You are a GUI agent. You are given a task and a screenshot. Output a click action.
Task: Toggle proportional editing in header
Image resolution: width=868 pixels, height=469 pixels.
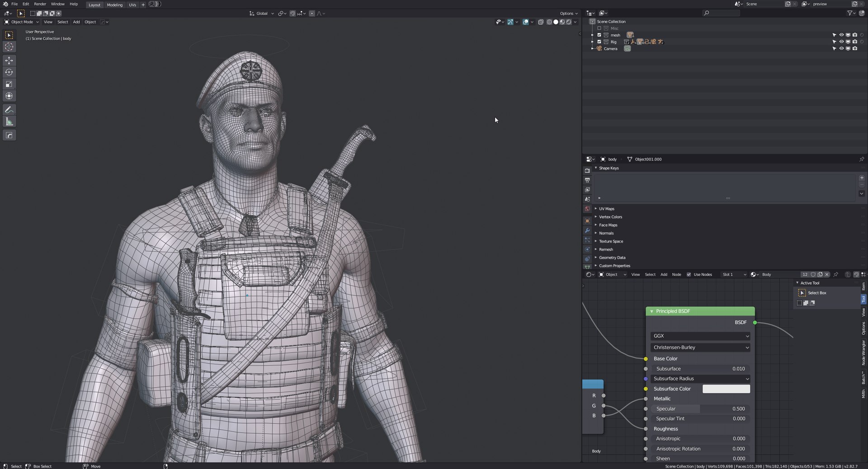click(x=312, y=14)
